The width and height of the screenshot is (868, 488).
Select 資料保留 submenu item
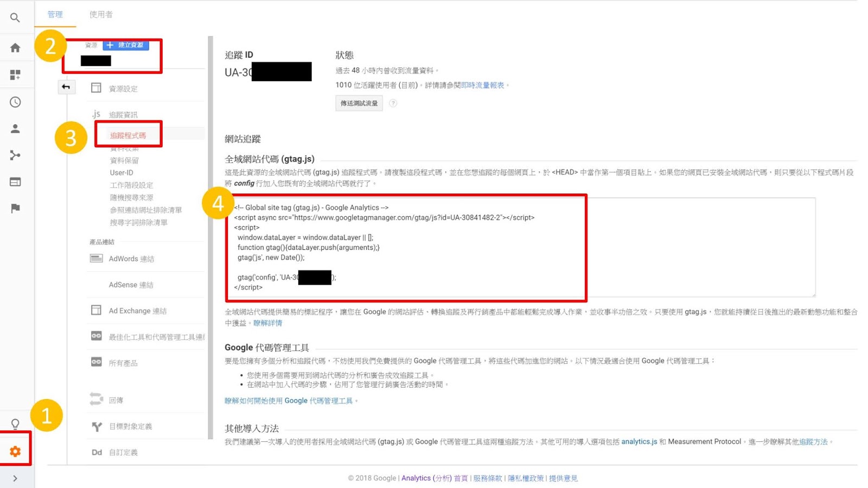point(124,160)
